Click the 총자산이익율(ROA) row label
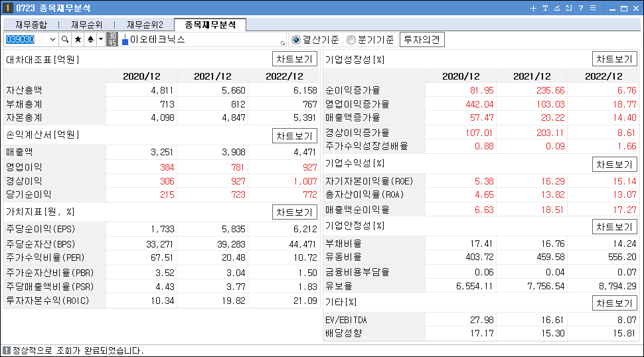 point(364,194)
